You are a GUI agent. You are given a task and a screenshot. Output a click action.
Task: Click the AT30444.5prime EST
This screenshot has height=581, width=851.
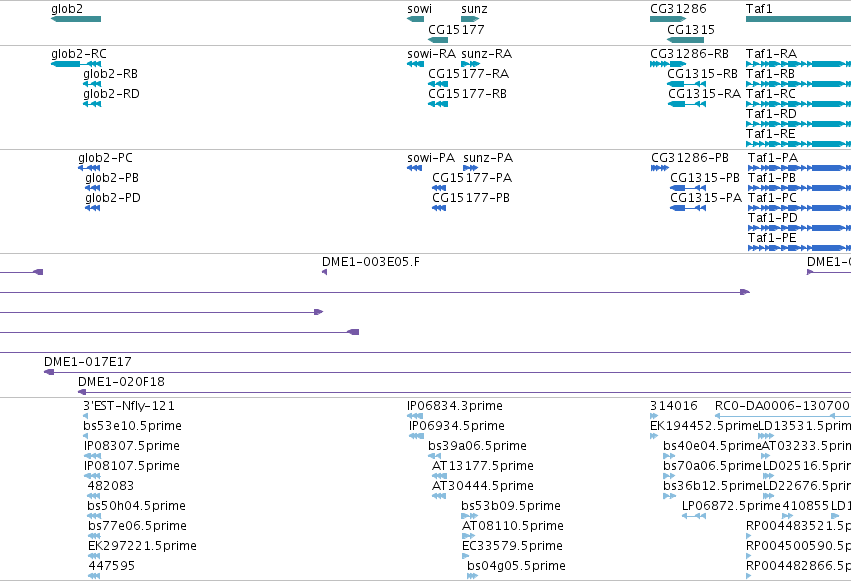coord(482,487)
